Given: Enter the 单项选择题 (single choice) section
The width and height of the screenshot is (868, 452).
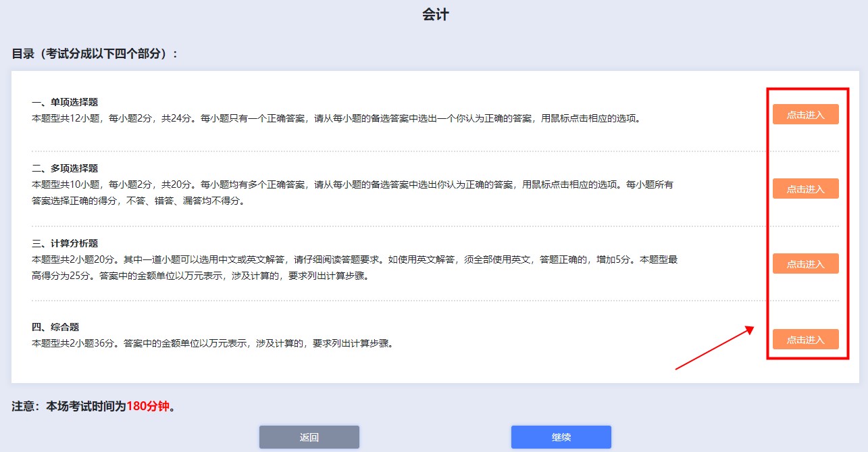Looking at the screenshot, I should click(x=805, y=114).
